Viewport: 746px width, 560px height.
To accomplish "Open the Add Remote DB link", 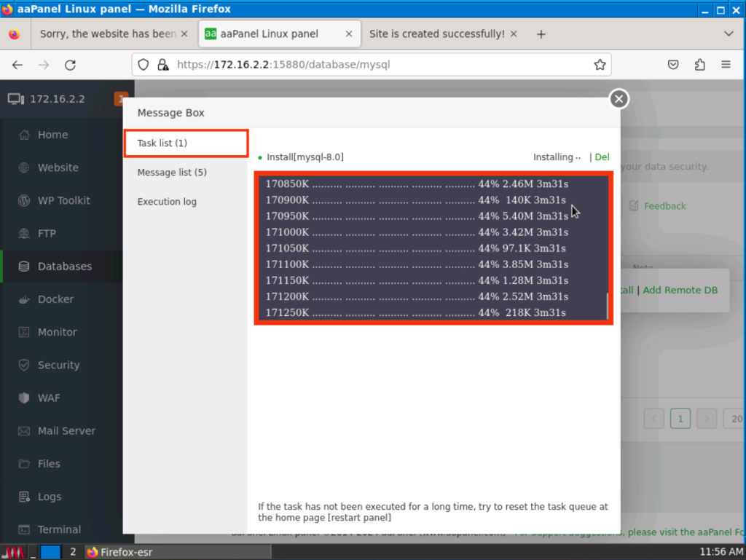I will (x=680, y=290).
